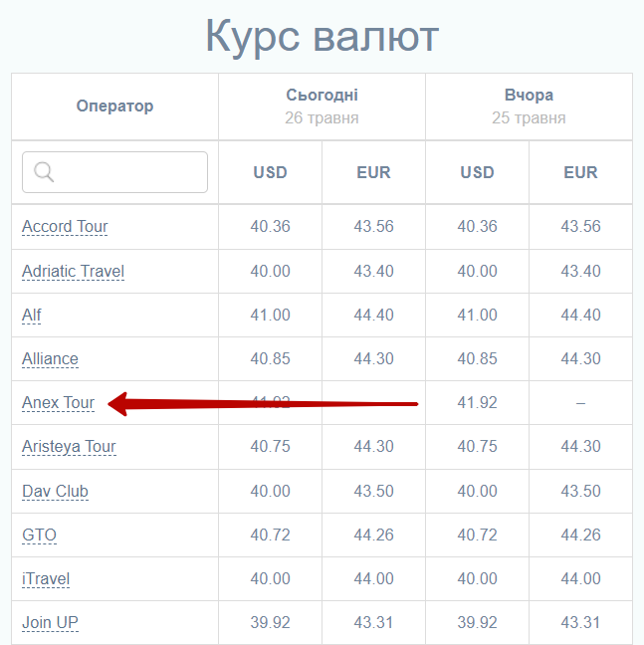The height and width of the screenshot is (645, 644).
Task: Click the Сьогодні 26 травня header
Action: 322,107
